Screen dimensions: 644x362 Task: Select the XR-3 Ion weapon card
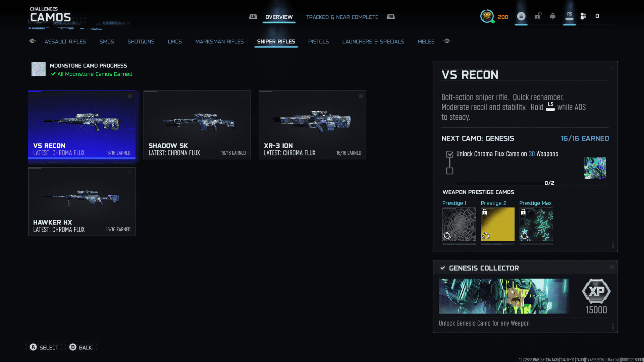coord(312,125)
